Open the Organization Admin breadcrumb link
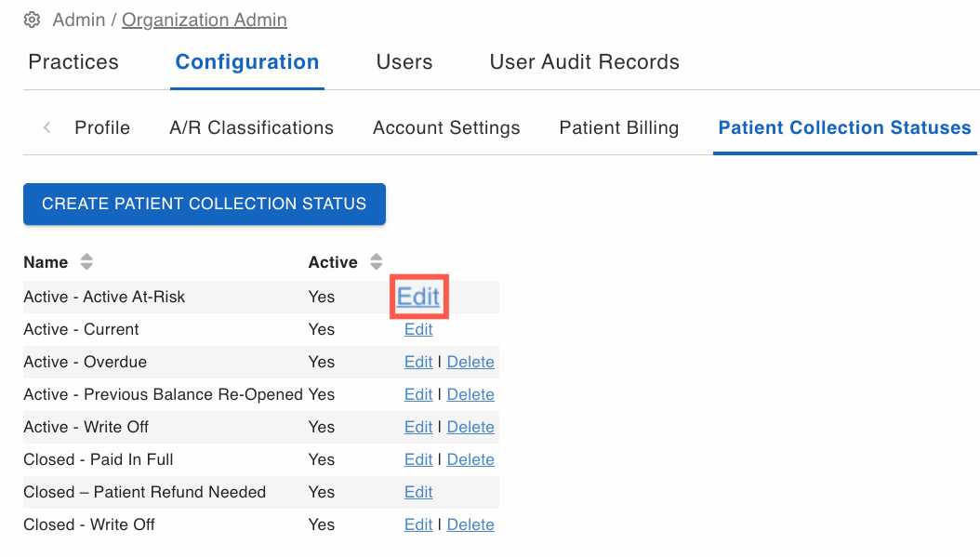 [205, 20]
